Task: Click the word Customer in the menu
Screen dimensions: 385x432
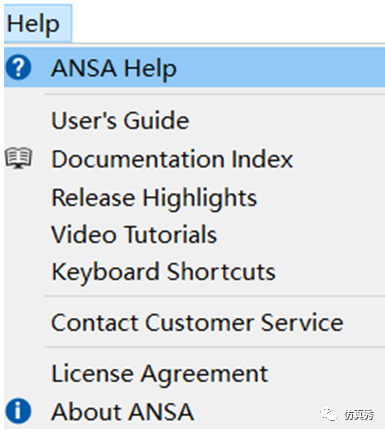Action: point(200,322)
